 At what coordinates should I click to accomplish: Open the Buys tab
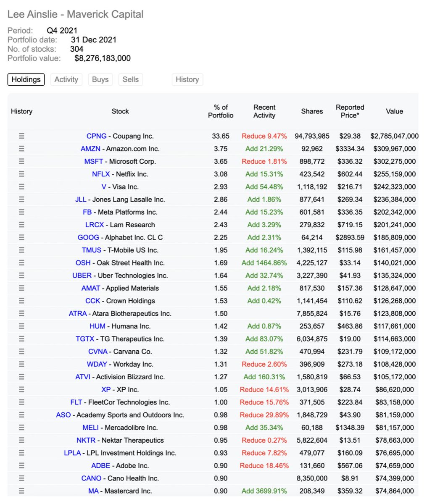pyautogui.click(x=100, y=79)
